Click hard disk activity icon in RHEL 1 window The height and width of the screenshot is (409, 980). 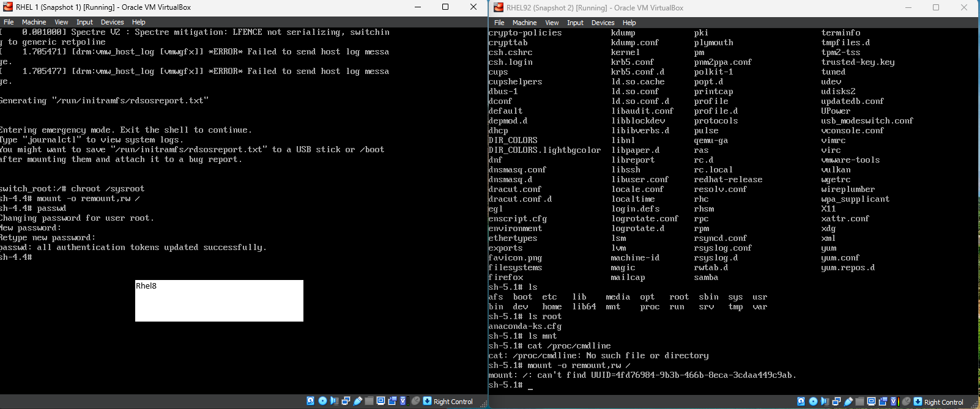[x=310, y=400]
